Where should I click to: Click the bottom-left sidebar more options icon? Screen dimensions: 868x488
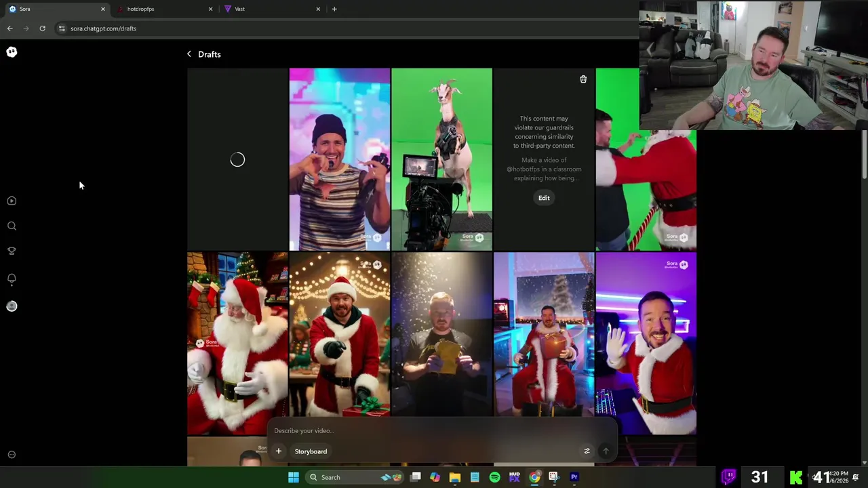12,455
